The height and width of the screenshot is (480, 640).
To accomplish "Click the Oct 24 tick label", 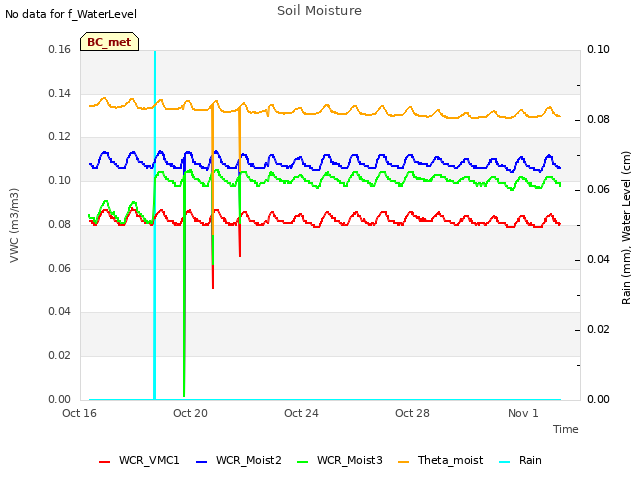I will pyautogui.click(x=301, y=413).
